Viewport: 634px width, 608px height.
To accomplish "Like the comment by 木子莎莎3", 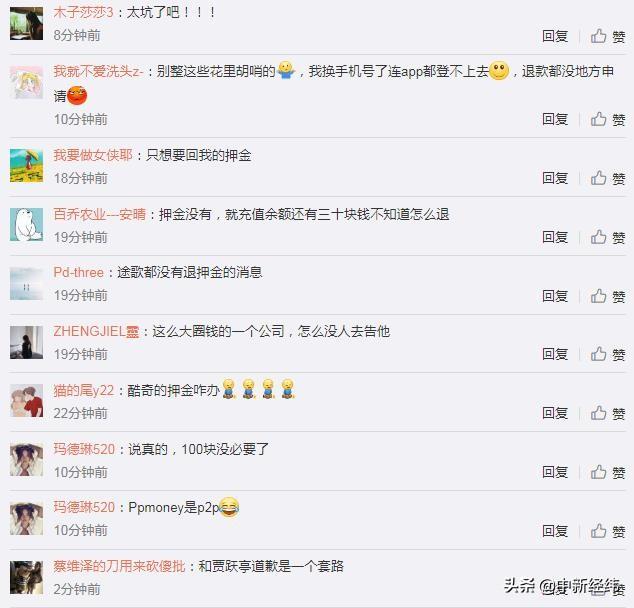I will click(x=608, y=36).
